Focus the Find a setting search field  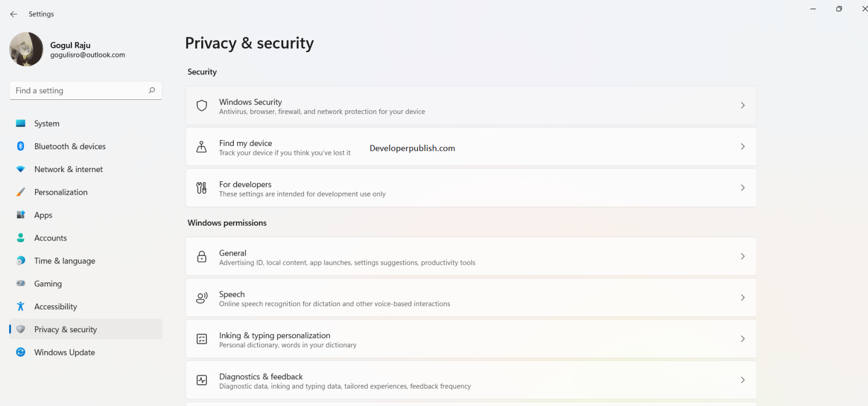(79, 91)
